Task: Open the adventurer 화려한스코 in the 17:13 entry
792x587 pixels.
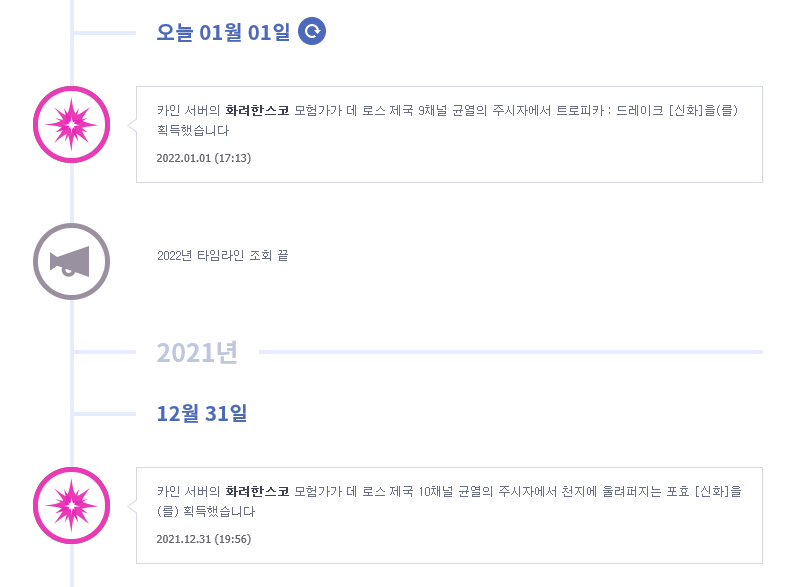Action: coord(257,110)
